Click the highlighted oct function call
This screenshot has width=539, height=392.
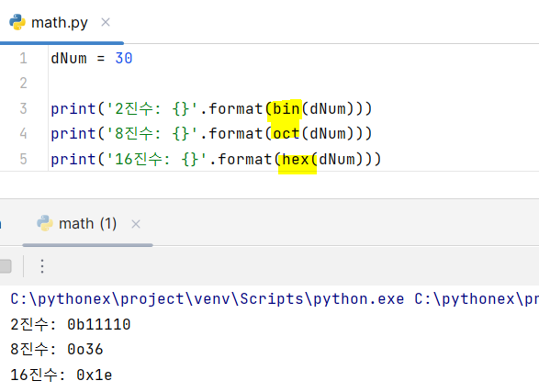[286, 134]
